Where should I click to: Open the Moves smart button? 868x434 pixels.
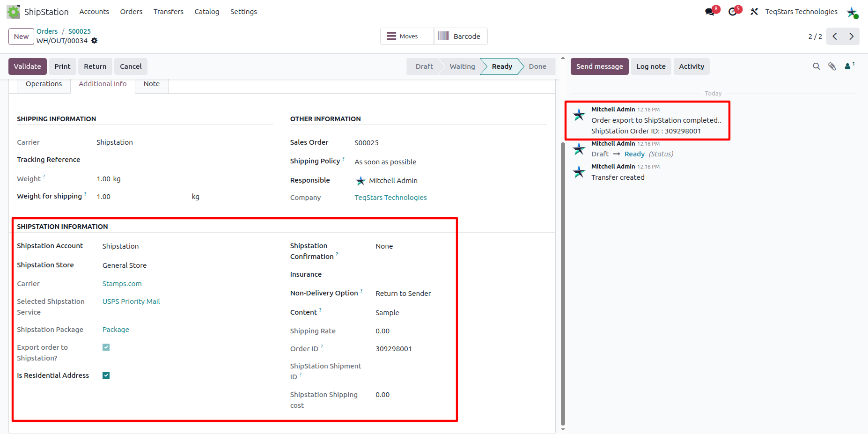pyautogui.click(x=407, y=37)
